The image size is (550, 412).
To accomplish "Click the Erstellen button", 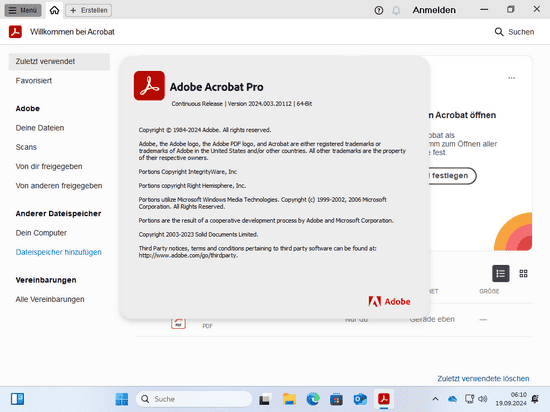I will [x=88, y=10].
